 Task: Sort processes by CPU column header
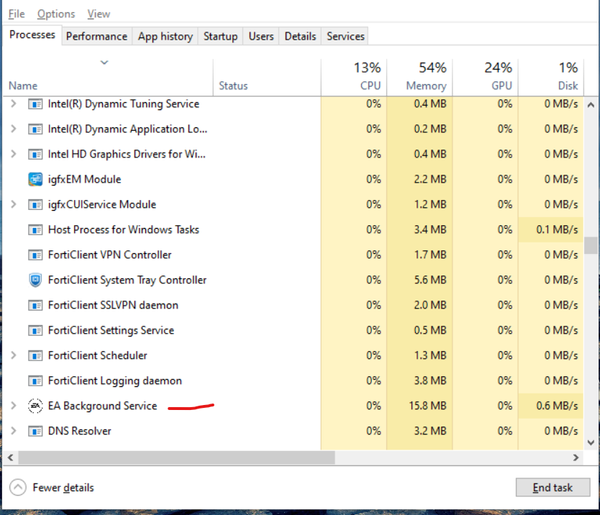[x=353, y=76]
